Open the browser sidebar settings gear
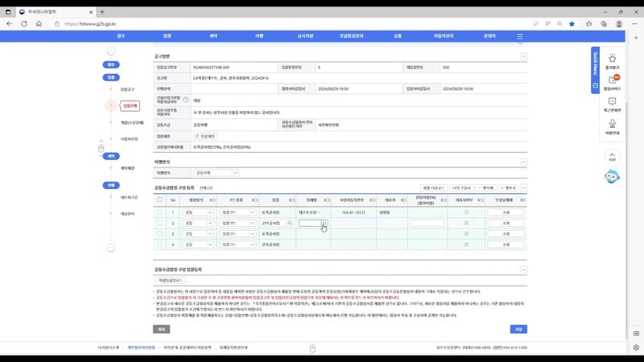 coord(636,348)
